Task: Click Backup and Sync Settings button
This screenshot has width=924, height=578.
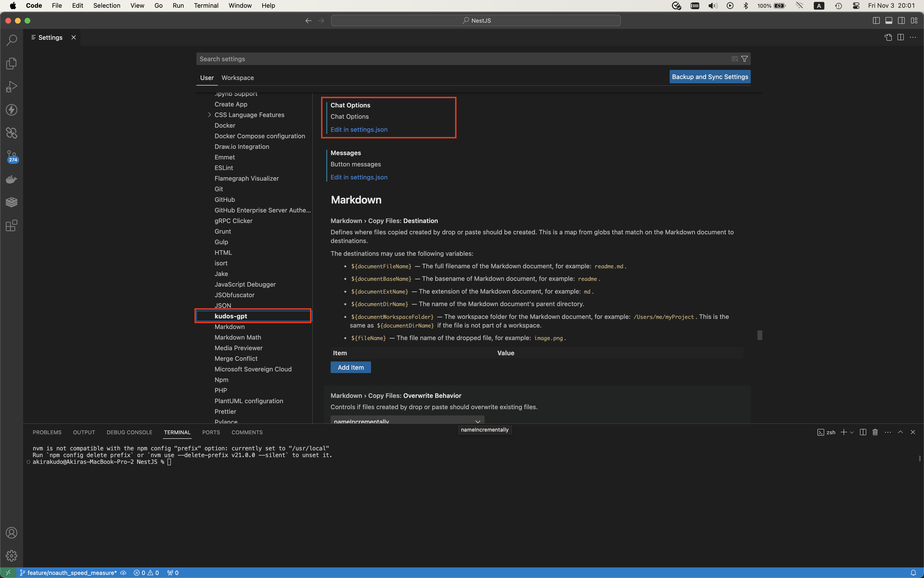Action: [710, 77]
